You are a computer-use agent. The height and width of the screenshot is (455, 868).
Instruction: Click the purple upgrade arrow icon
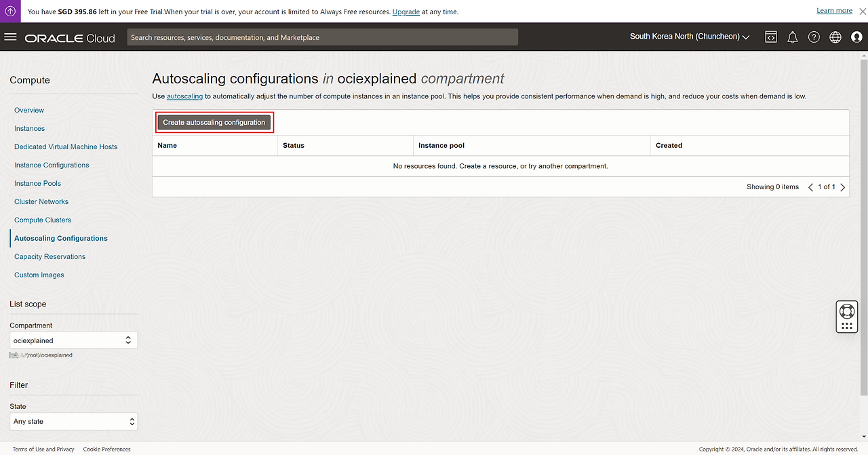coord(10,11)
